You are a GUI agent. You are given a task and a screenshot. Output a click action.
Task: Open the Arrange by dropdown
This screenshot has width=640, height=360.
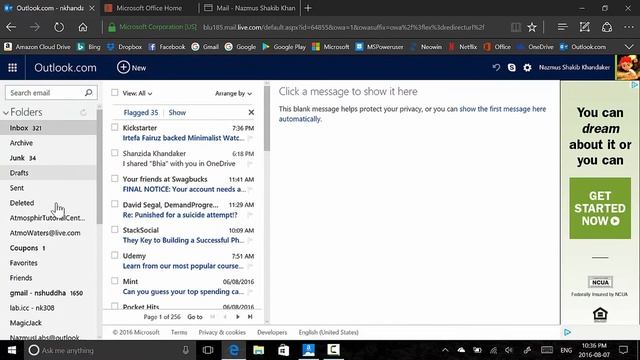(x=233, y=93)
